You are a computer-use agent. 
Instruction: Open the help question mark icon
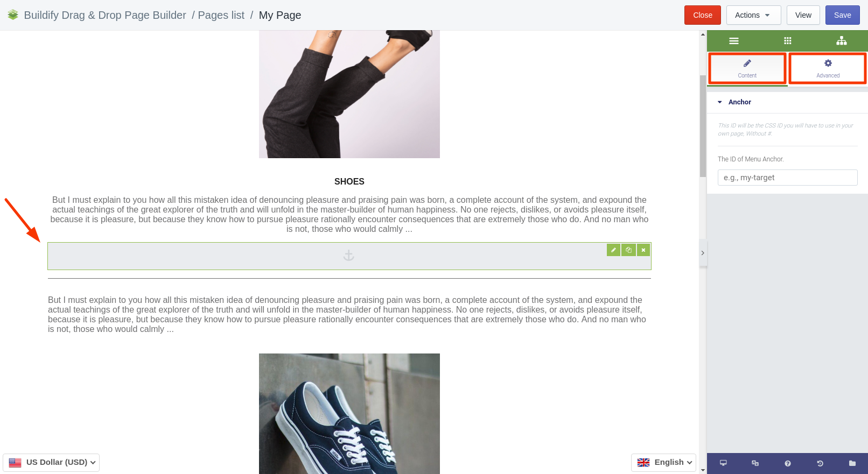pos(787,463)
